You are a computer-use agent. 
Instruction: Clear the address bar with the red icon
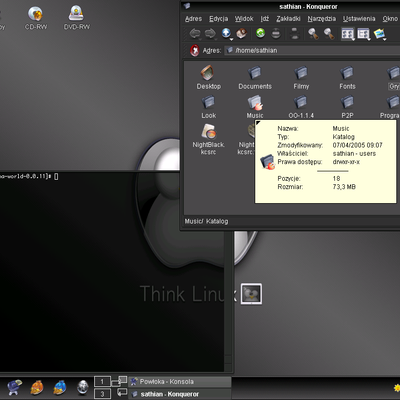pyautogui.click(x=195, y=50)
